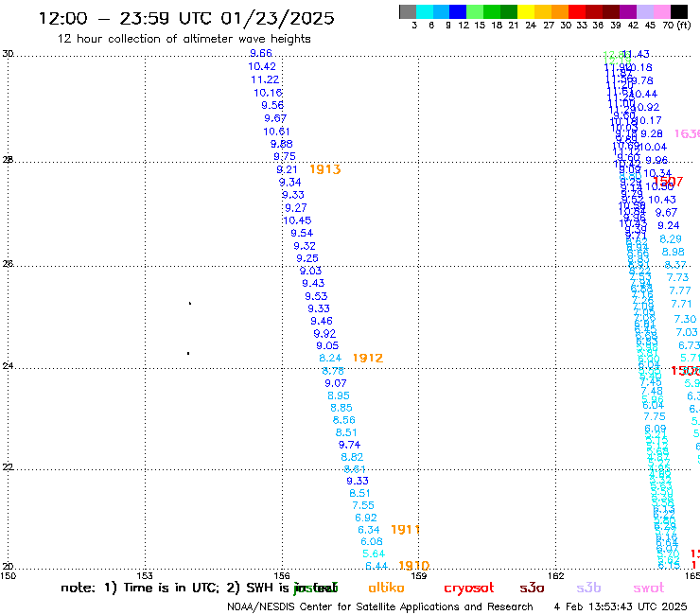This screenshot has width=700, height=615.
Task: Click the wave height value 6.92
Action: (x=366, y=518)
